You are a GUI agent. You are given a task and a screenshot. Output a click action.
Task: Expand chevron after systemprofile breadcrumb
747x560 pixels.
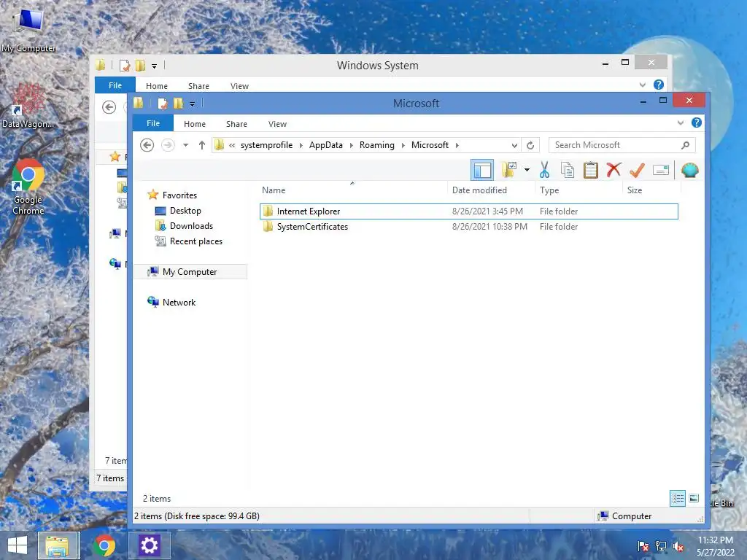coord(301,145)
